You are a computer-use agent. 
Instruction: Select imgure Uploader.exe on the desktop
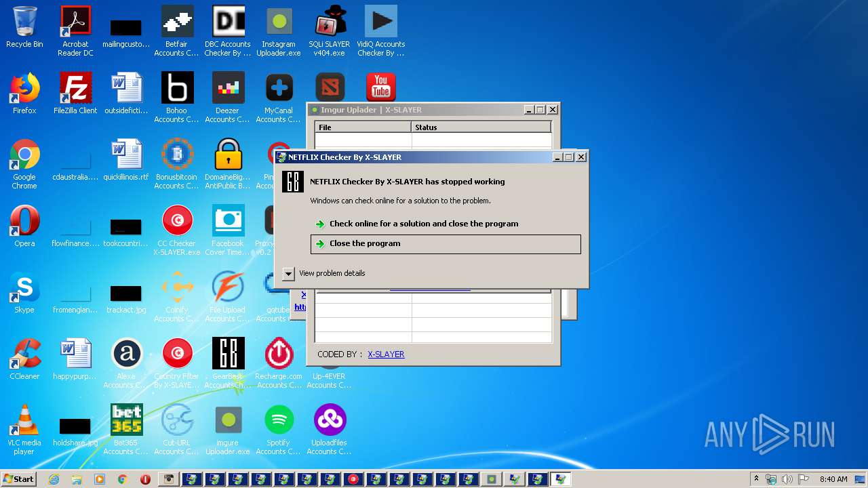(x=228, y=429)
